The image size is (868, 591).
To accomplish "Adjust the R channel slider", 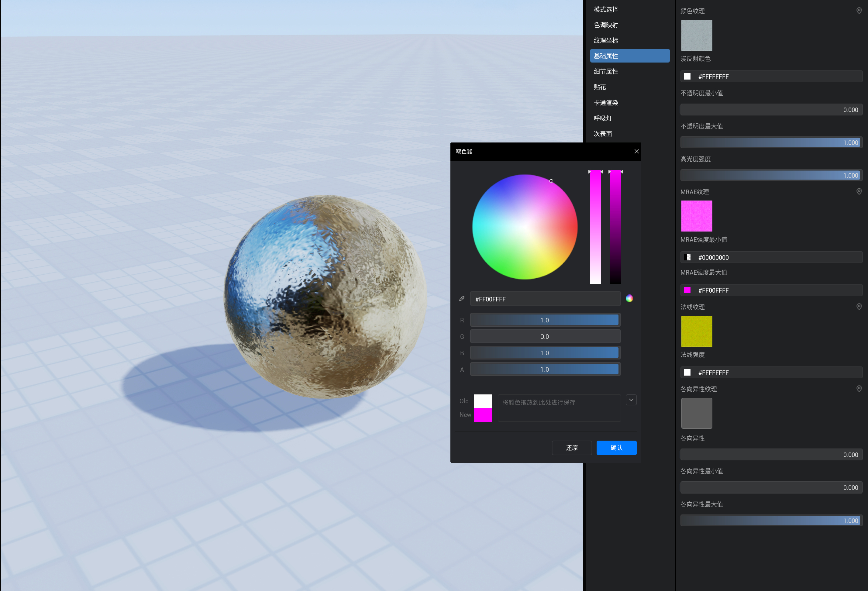I will [545, 320].
